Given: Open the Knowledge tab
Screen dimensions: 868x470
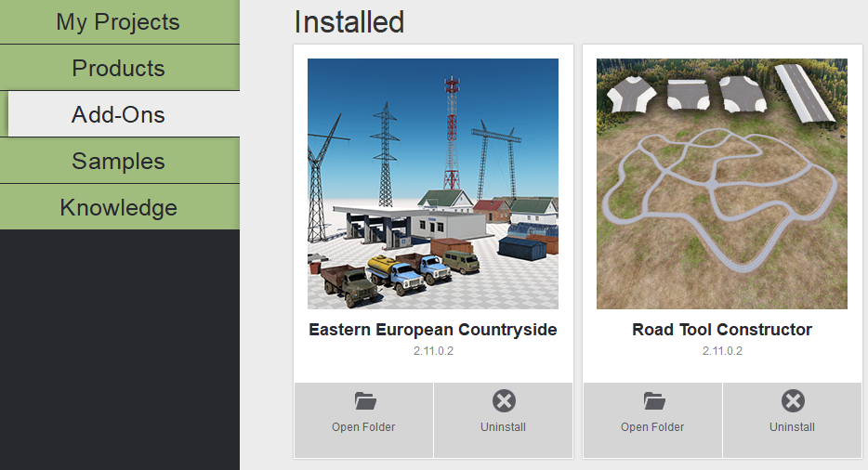Looking at the screenshot, I should click(119, 207).
